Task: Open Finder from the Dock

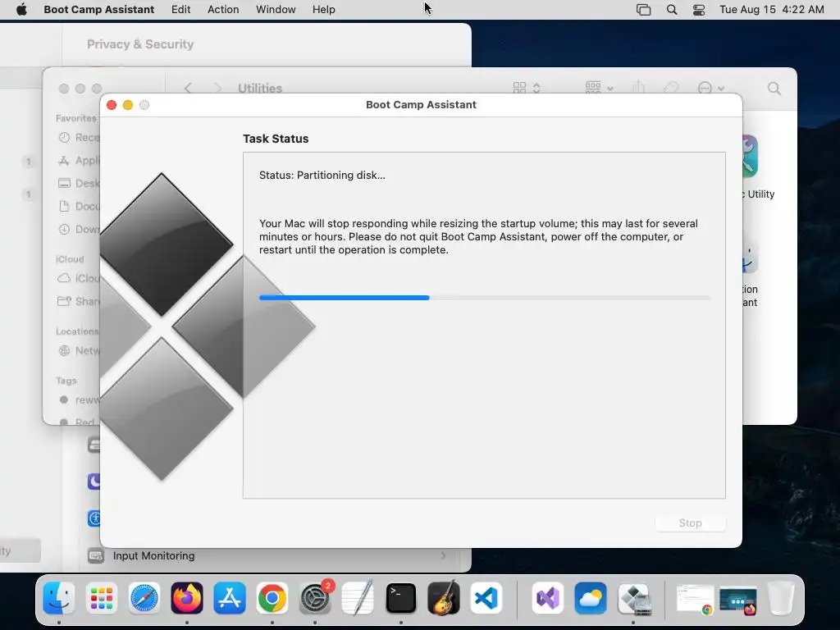Action: click(x=59, y=598)
